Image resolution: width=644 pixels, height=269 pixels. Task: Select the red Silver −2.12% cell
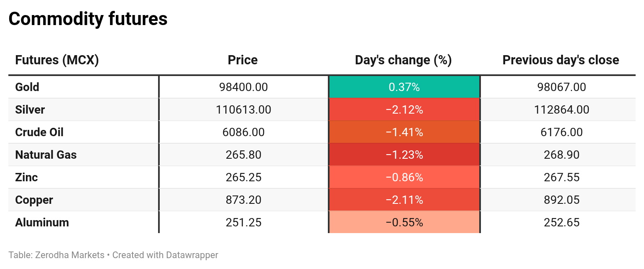[404, 110]
